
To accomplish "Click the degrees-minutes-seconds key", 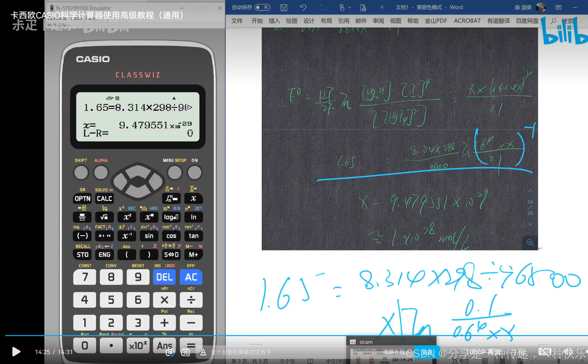I will 104,236.
